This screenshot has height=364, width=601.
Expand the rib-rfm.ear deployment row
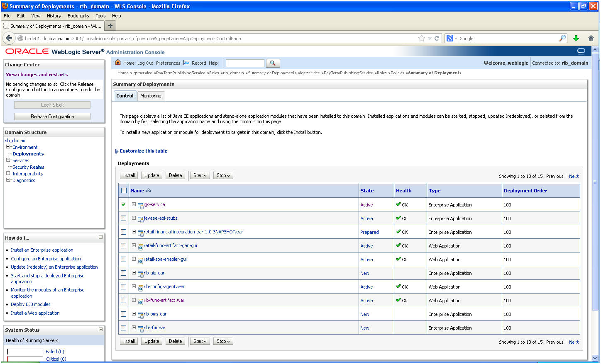click(x=134, y=327)
